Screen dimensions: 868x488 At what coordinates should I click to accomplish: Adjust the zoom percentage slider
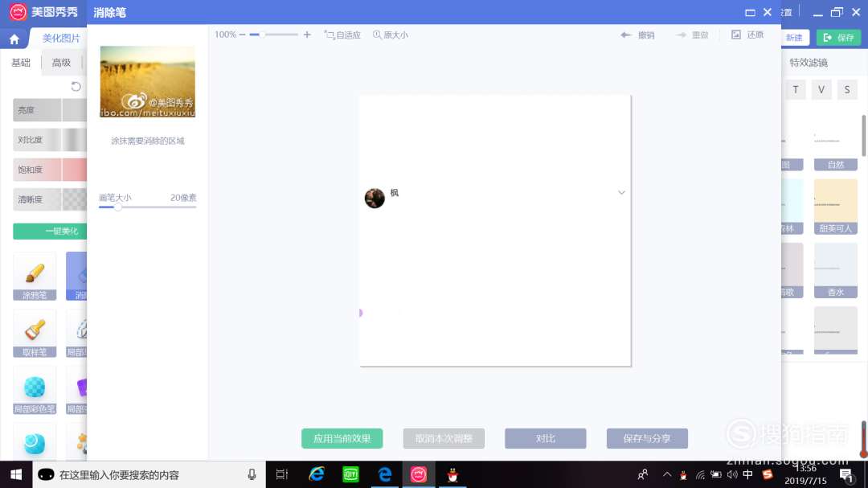[273, 35]
